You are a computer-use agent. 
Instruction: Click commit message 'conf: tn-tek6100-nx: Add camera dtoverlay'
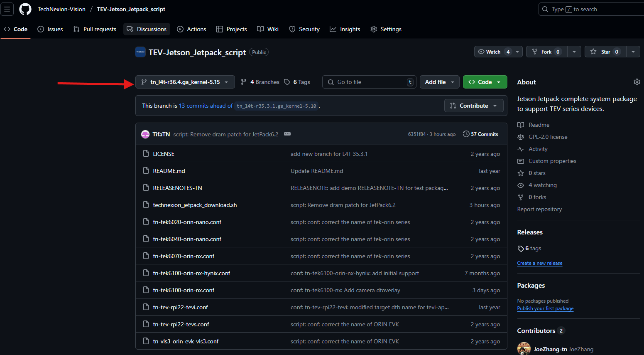pos(345,290)
